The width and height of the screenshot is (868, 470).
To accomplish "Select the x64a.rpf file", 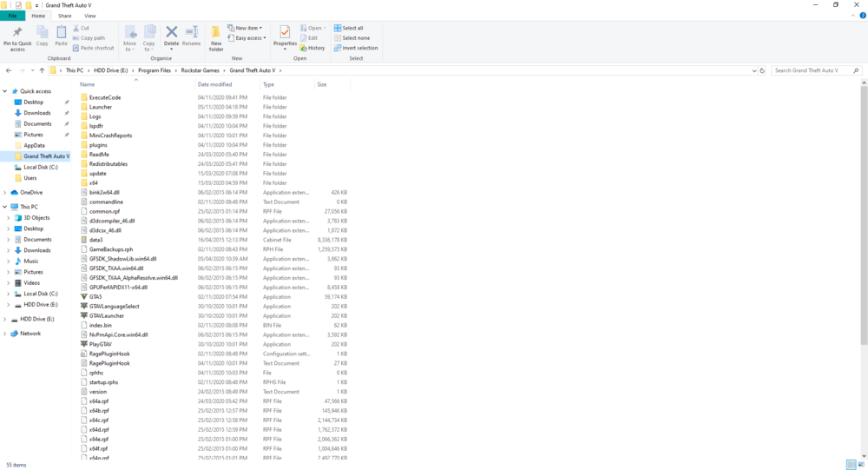I will point(99,401).
